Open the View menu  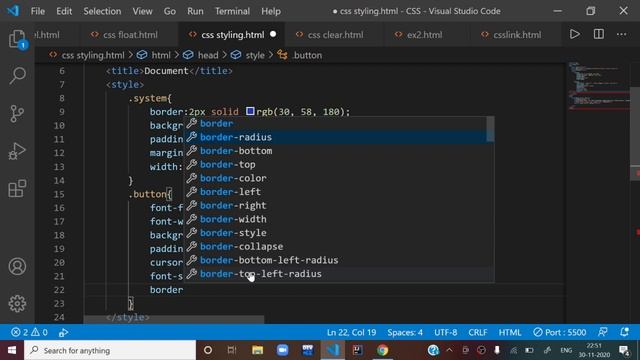(142, 11)
